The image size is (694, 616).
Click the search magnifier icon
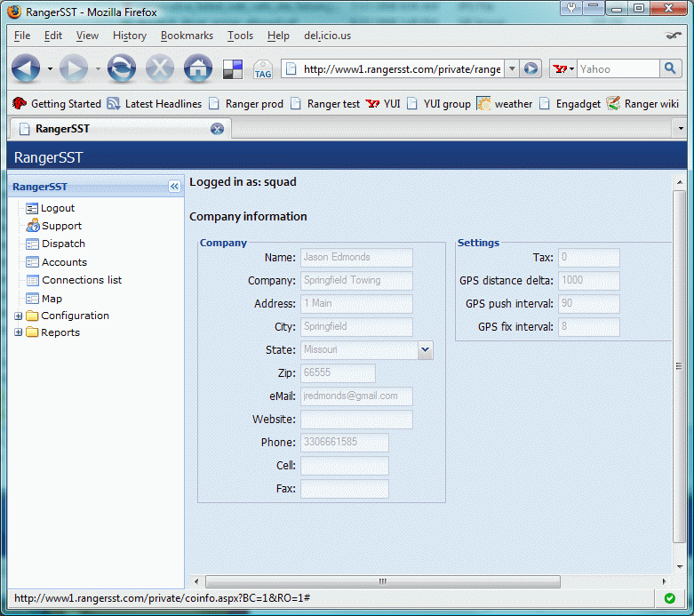[x=671, y=68]
